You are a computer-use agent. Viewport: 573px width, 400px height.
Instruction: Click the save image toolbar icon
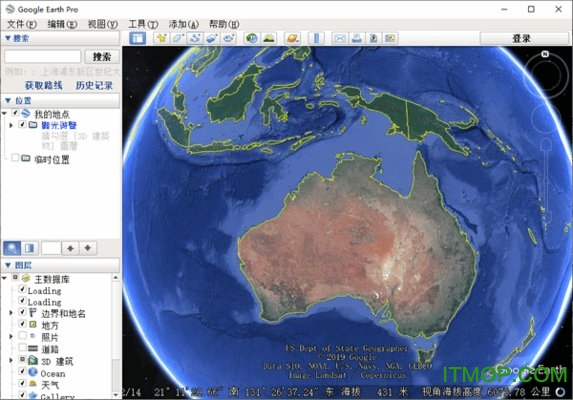373,38
